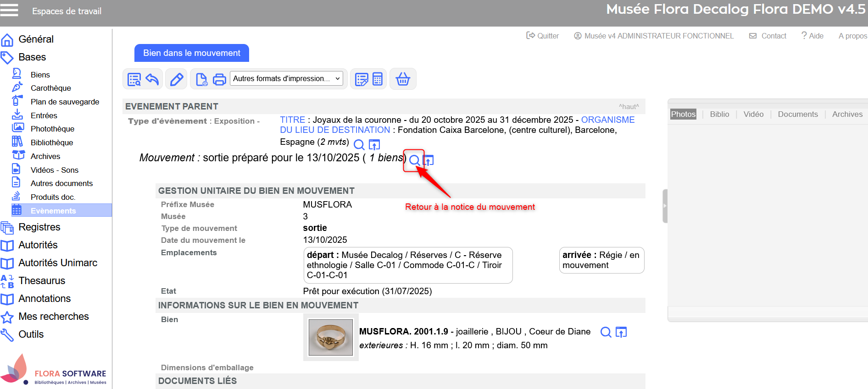This screenshot has height=389, width=868.
Task: Open magnifier icon next to MUSFLORA 2001.1.9
Action: 606,332
